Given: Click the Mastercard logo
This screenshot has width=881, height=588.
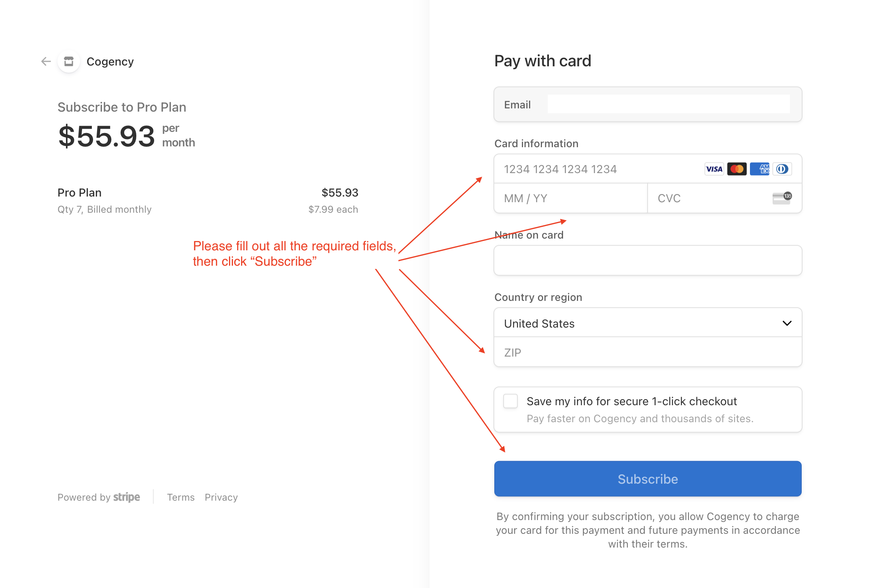Looking at the screenshot, I should [x=737, y=169].
